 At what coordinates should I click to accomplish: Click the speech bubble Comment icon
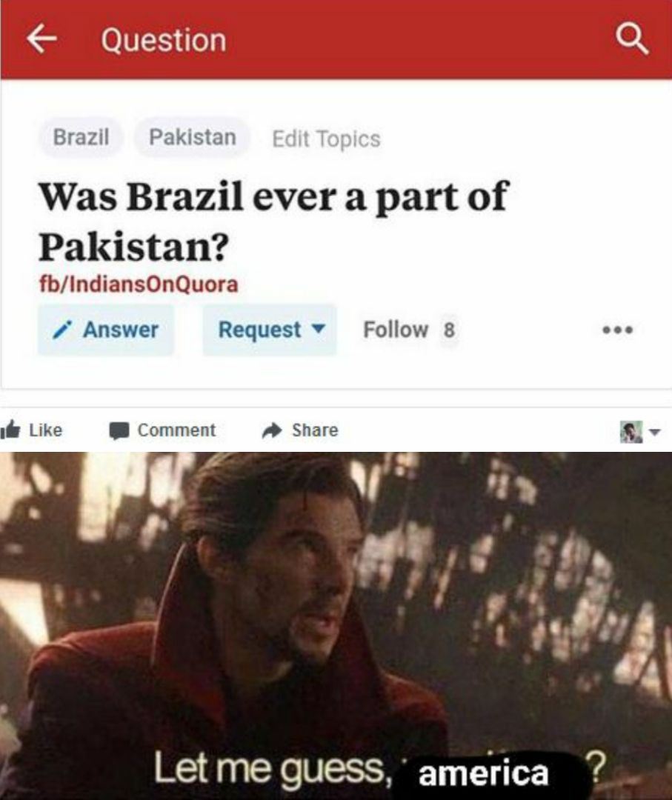[119, 430]
